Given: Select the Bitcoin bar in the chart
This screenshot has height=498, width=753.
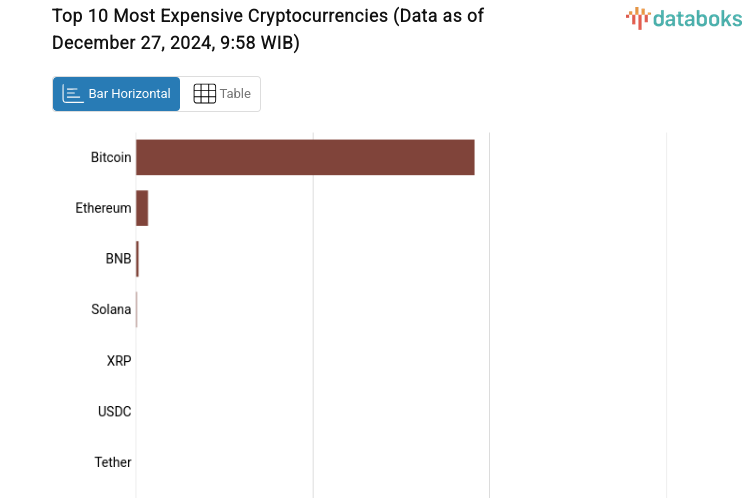Looking at the screenshot, I should 305,157.
